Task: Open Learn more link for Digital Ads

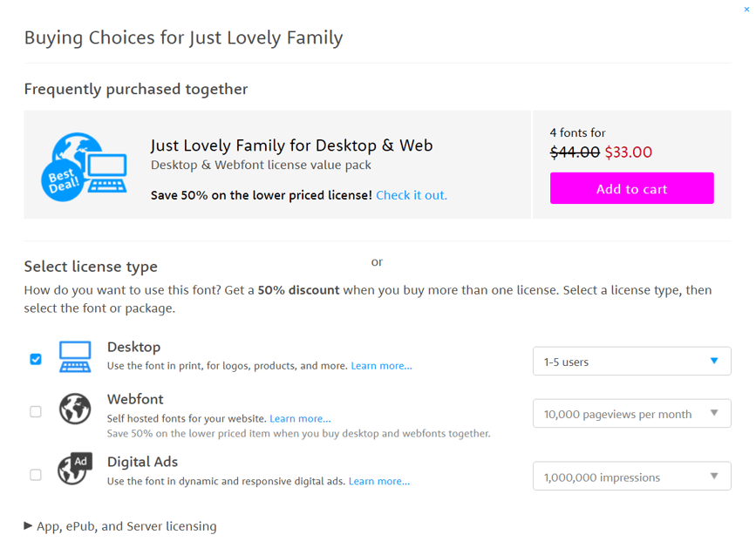Action: click(x=379, y=481)
